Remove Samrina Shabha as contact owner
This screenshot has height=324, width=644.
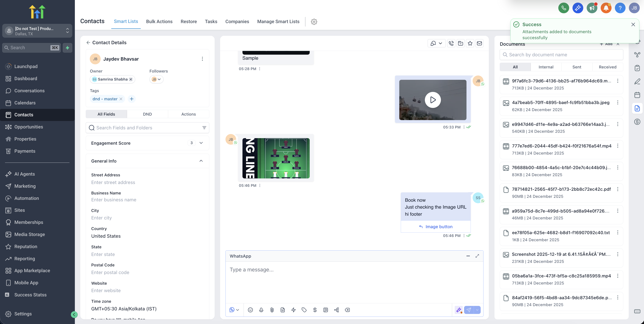tap(131, 79)
